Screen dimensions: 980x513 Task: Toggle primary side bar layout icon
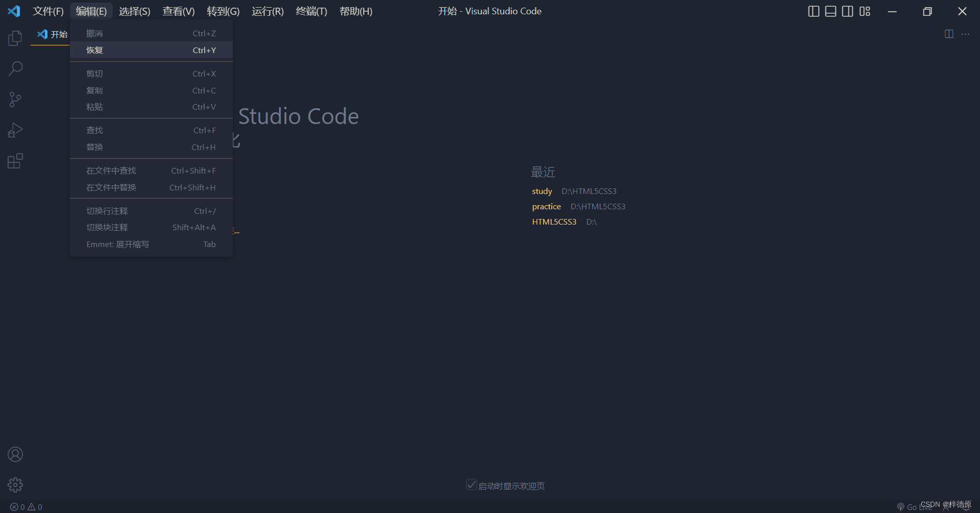pyautogui.click(x=814, y=11)
